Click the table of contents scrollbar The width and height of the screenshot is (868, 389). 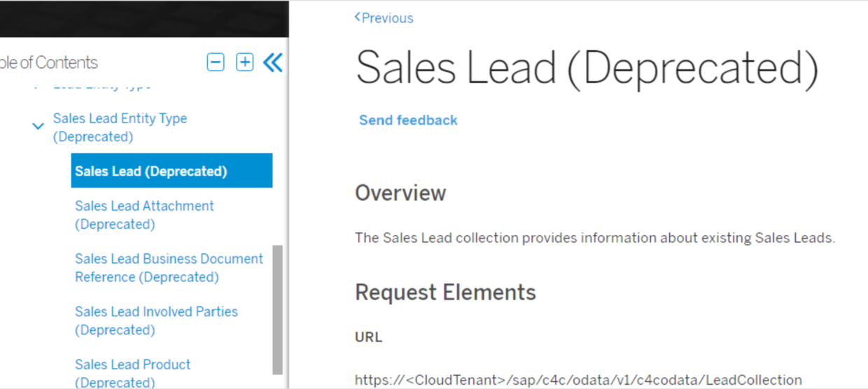[x=277, y=308]
